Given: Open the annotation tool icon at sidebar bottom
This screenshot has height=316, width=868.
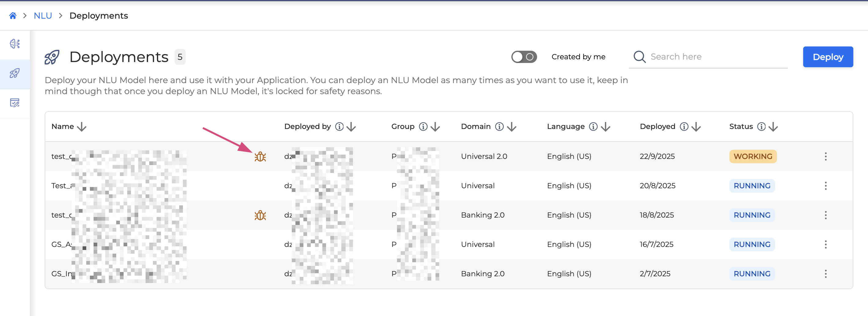Looking at the screenshot, I should pyautogui.click(x=15, y=103).
